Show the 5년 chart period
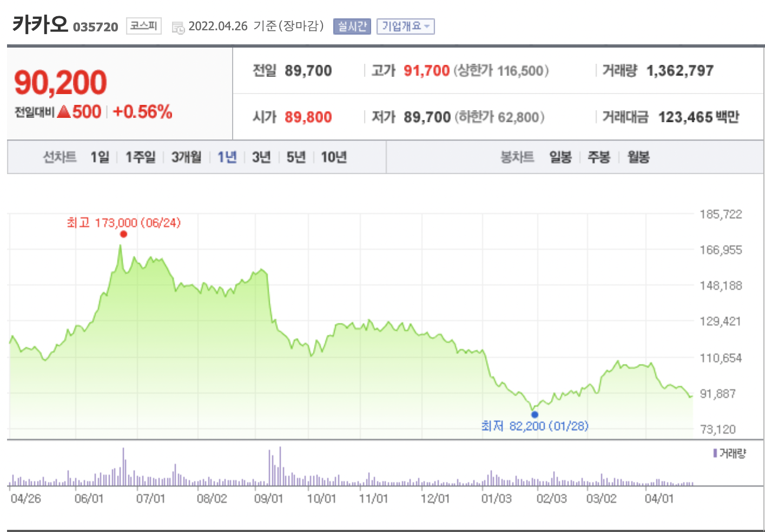Screen dimensions: 765x532 pyautogui.click(x=296, y=157)
